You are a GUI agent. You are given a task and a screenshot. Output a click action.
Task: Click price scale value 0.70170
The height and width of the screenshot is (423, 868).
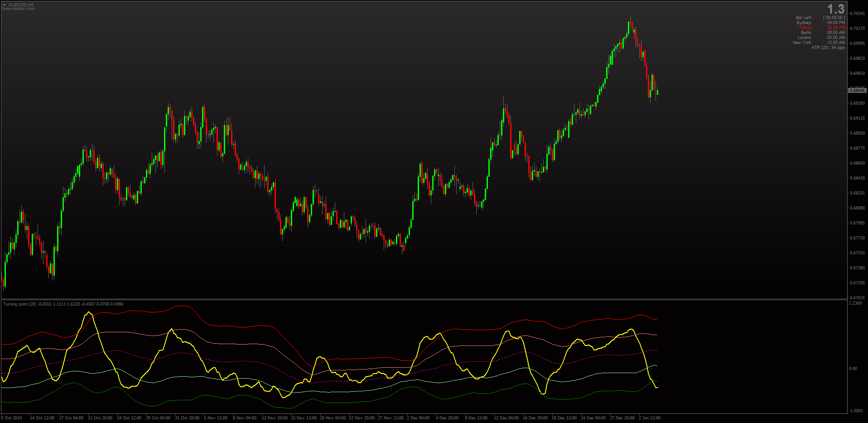coord(858,29)
